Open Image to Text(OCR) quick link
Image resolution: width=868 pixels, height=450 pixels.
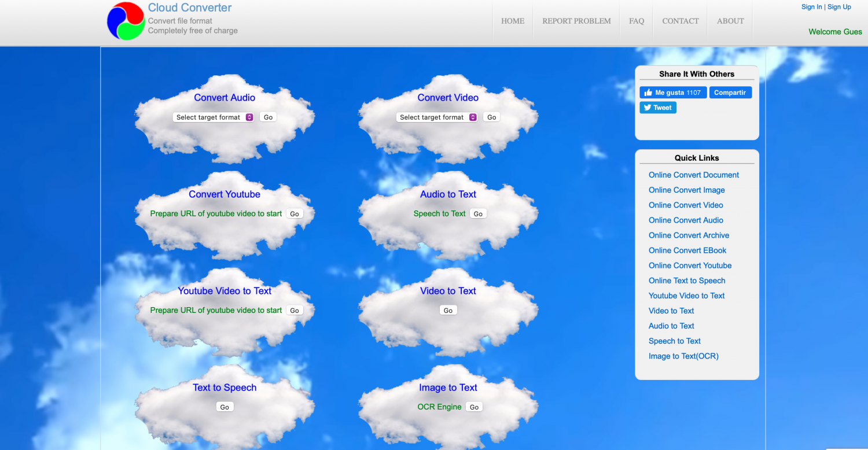683,356
